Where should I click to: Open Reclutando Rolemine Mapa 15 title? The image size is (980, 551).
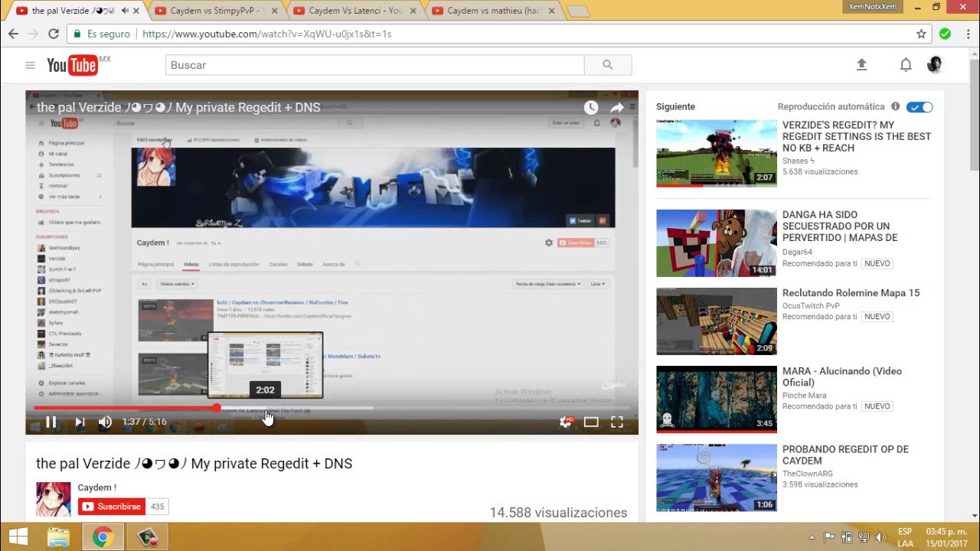point(851,293)
